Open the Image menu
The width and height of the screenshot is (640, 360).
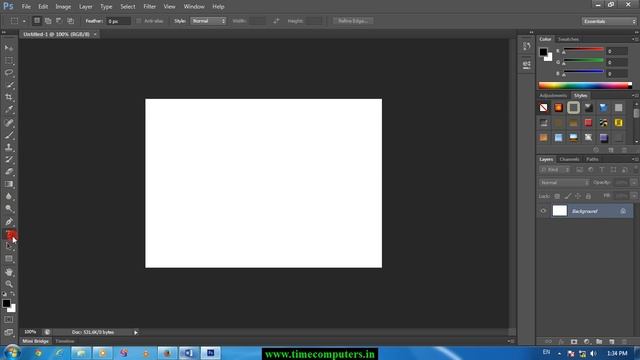63,7
